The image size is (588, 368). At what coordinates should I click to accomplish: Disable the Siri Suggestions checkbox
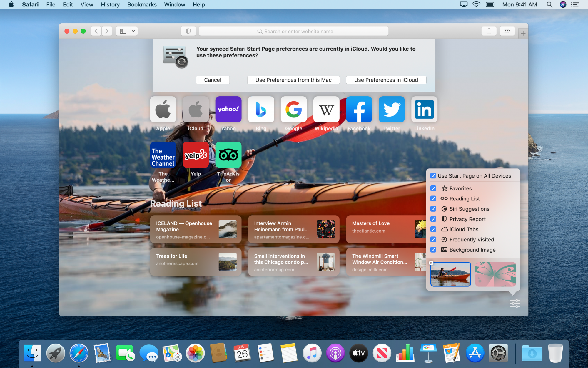click(x=433, y=209)
